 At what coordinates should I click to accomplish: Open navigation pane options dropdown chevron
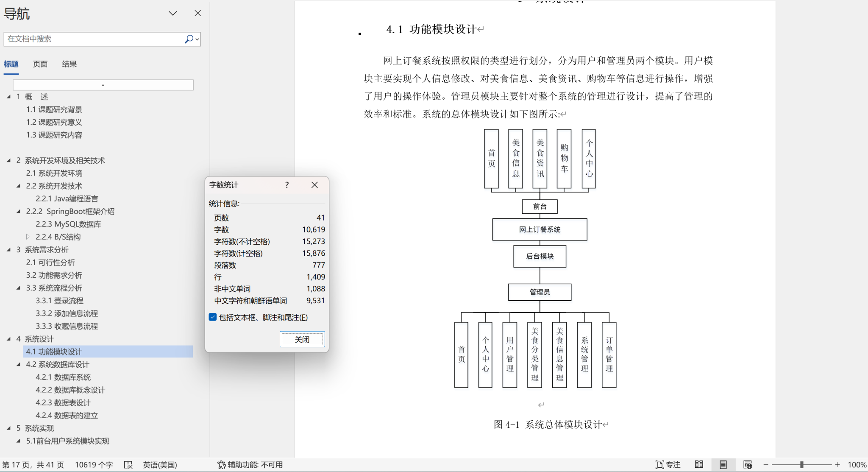click(172, 13)
